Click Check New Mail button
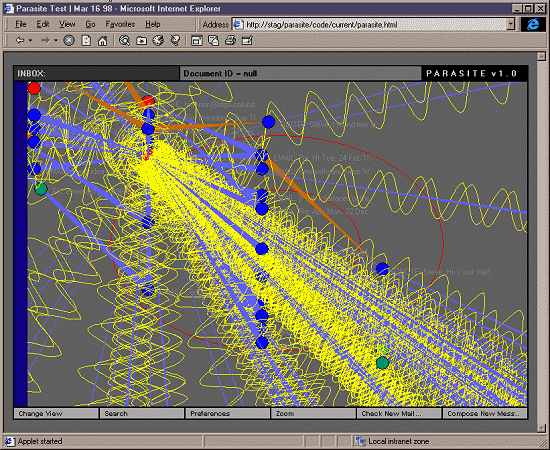 point(399,414)
